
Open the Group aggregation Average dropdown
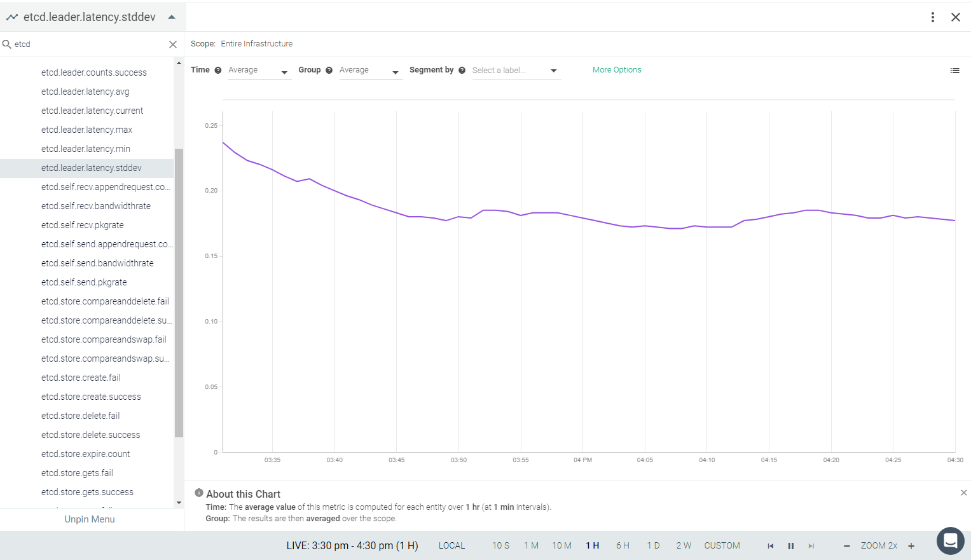point(370,71)
